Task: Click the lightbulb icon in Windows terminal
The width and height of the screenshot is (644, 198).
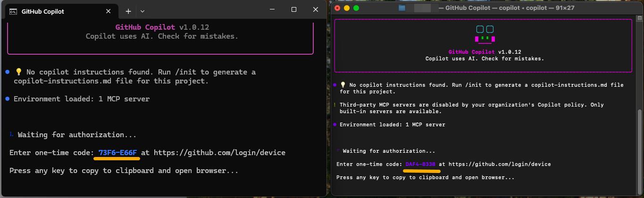Action: (19, 72)
